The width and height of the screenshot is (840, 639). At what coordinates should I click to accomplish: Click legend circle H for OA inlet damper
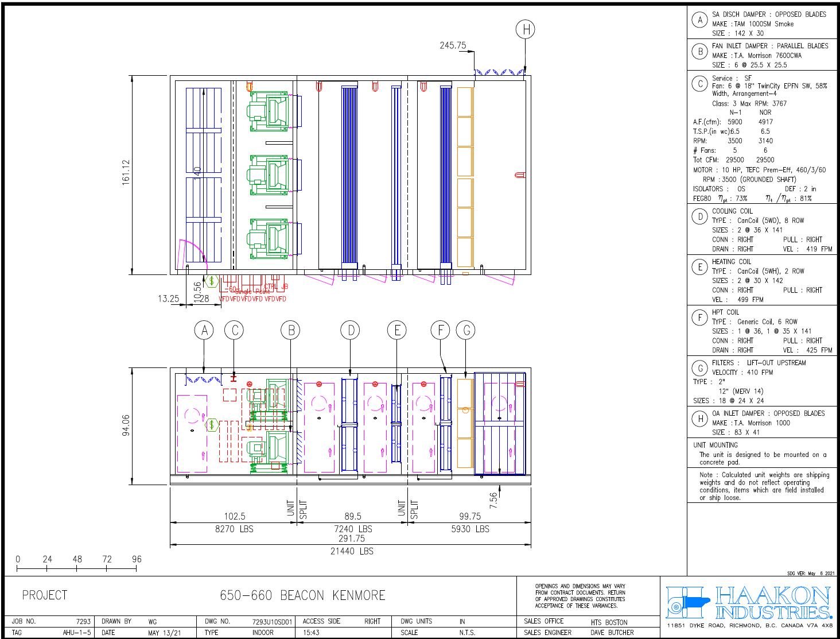pyautogui.click(x=699, y=419)
